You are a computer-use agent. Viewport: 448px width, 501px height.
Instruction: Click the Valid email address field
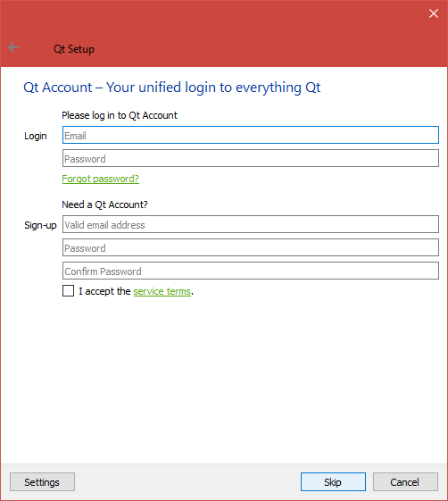tap(251, 225)
